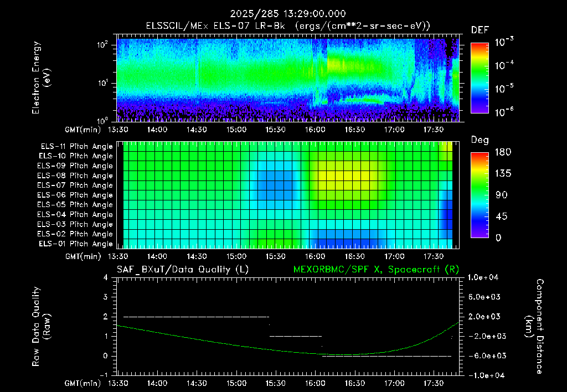Screen dimensions: 567x392
Task: Click the data quality line segment at level 1
Action: point(296,336)
